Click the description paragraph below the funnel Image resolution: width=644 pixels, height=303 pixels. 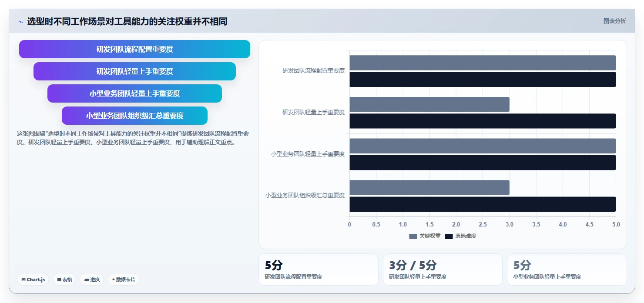[x=133, y=138]
